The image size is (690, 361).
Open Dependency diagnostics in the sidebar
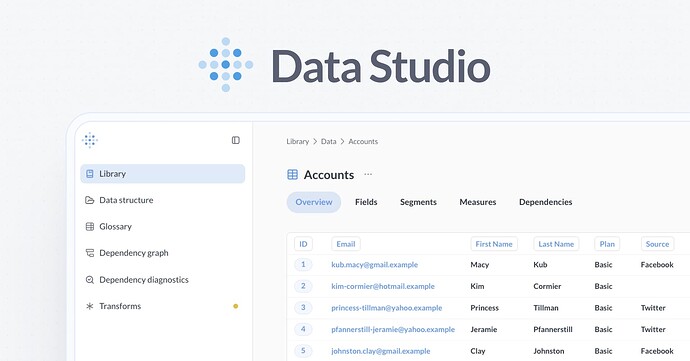tap(162, 280)
